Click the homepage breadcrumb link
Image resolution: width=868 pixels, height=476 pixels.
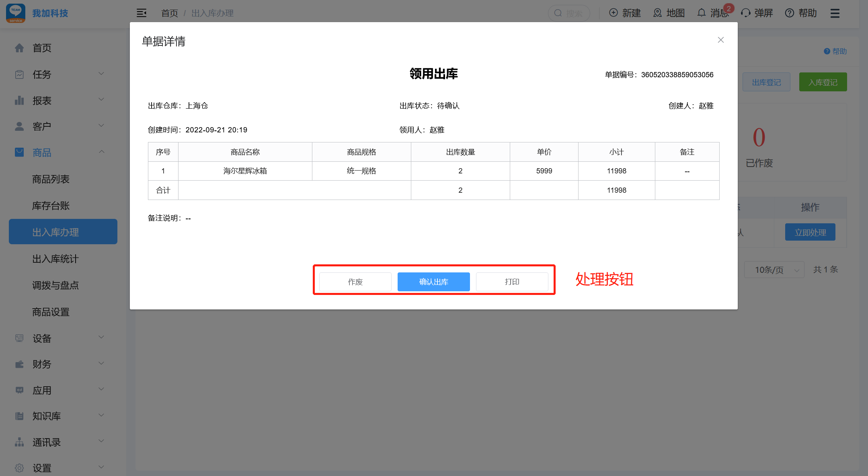(x=169, y=13)
